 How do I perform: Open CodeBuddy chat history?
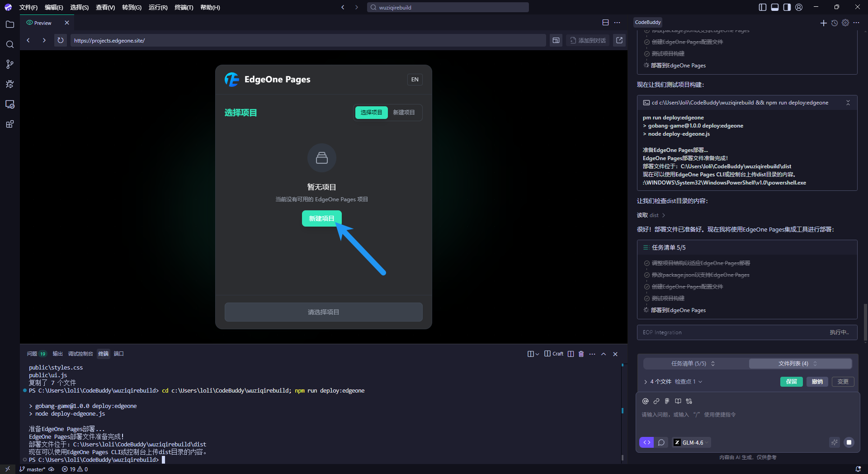coord(835,23)
